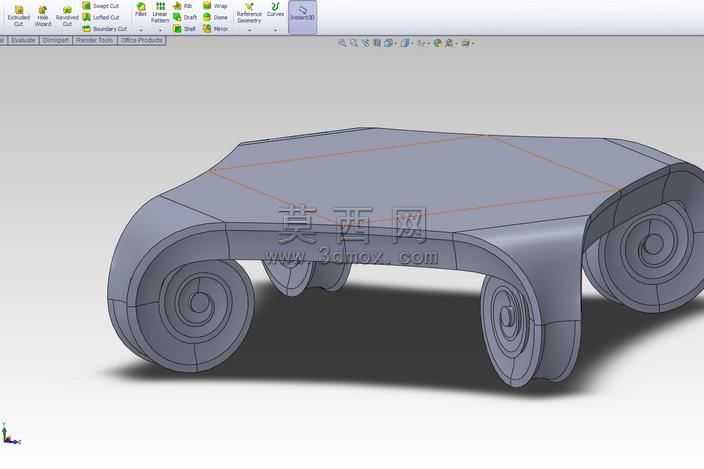
Task: Select the Fillet tool
Action: pos(141,10)
